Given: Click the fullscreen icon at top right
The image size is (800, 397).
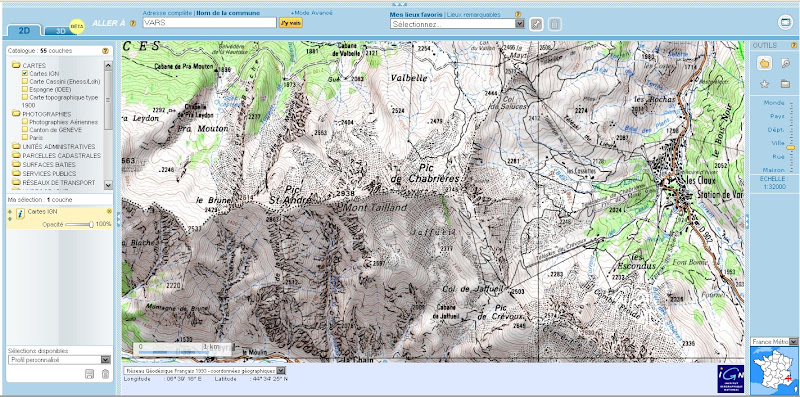Looking at the screenshot, I should click(785, 22).
